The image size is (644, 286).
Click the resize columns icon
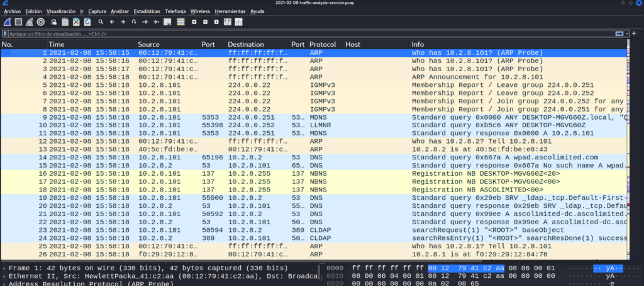227,21
